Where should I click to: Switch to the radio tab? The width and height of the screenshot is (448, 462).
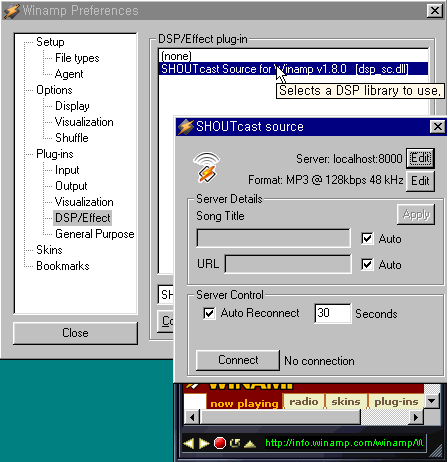304,401
